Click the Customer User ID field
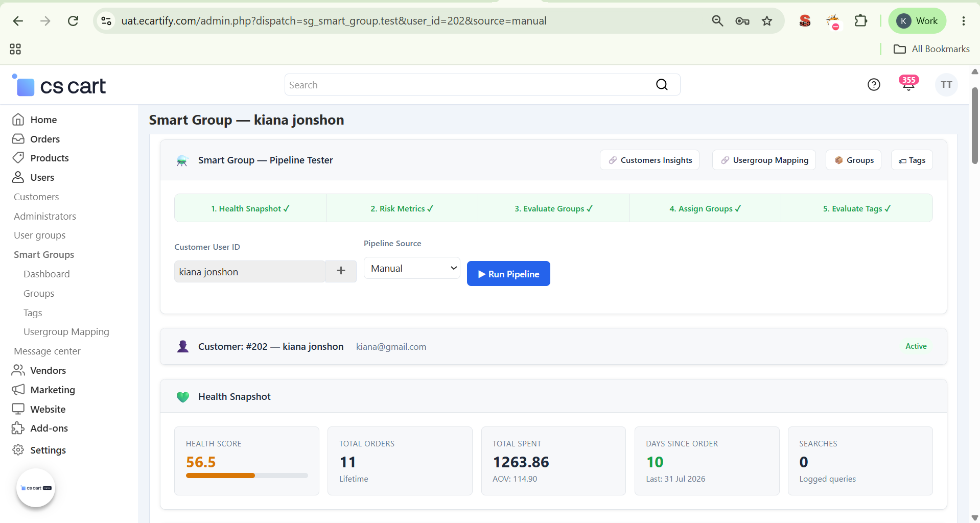 click(x=250, y=272)
